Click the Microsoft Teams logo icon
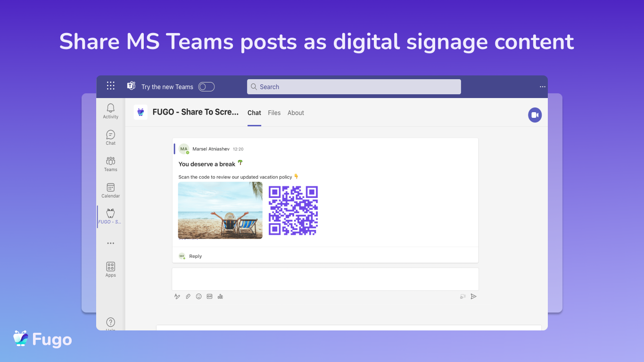The width and height of the screenshot is (644, 362). (x=131, y=86)
